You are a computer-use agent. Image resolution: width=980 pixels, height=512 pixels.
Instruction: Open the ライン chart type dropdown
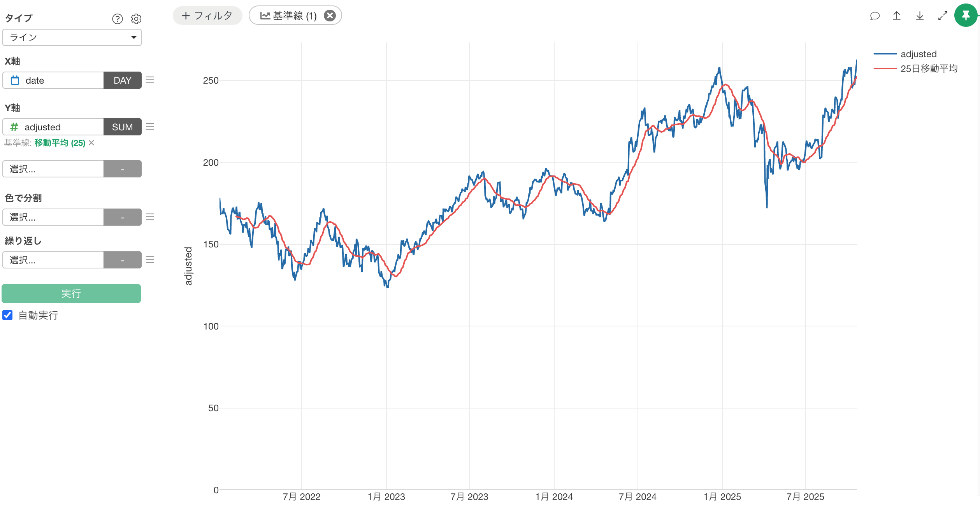pyautogui.click(x=72, y=37)
